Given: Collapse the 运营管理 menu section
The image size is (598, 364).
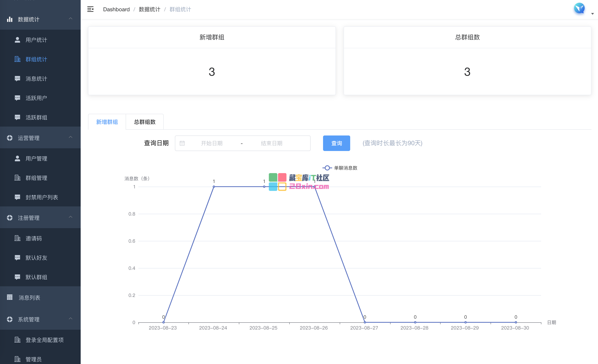Looking at the screenshot, I should (x=70, y=137).
